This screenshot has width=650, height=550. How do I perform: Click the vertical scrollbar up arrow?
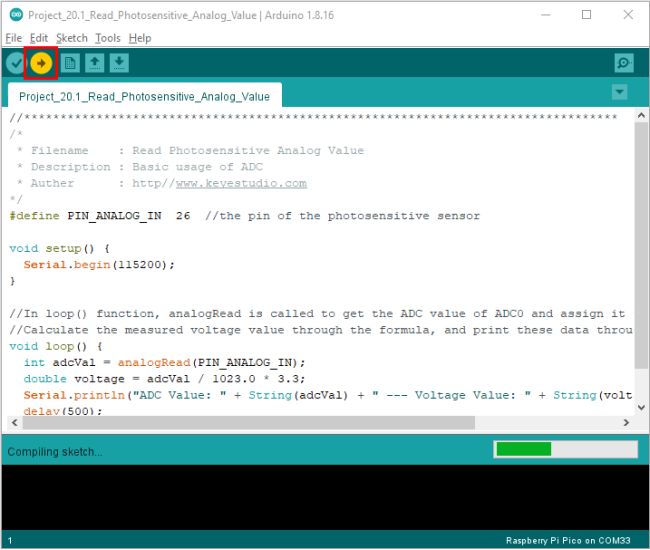(641, 115)
